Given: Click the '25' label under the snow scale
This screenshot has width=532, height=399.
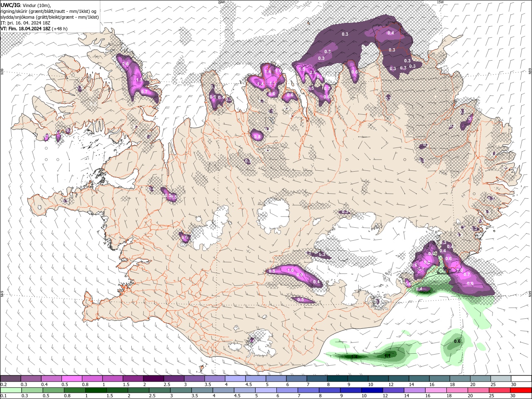Looking at the screenshot, I should (x=493, y=385).
